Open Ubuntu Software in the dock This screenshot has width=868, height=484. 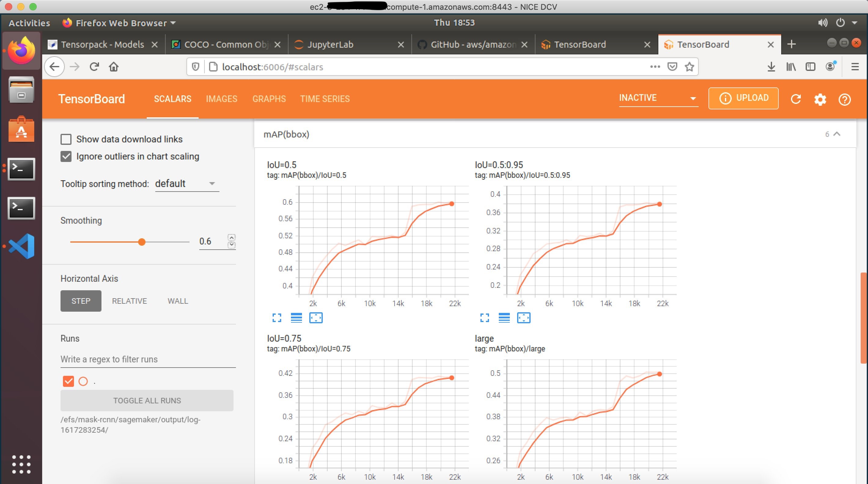pyautogui.click(x=21, y=129)
